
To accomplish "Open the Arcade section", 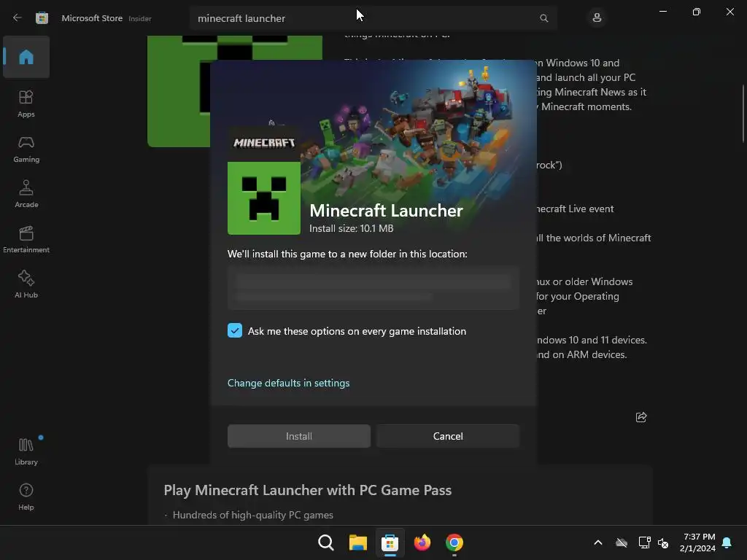I will click(x=26, y=194).
